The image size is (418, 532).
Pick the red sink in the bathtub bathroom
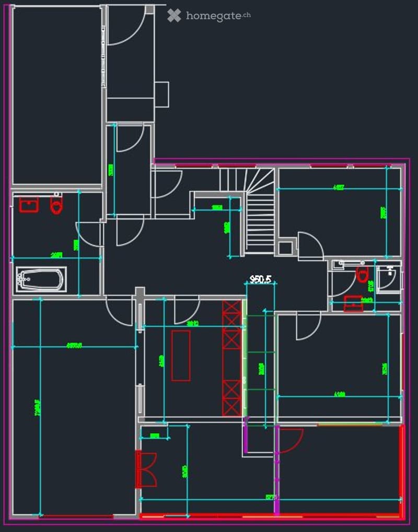(x=29, y=205)
